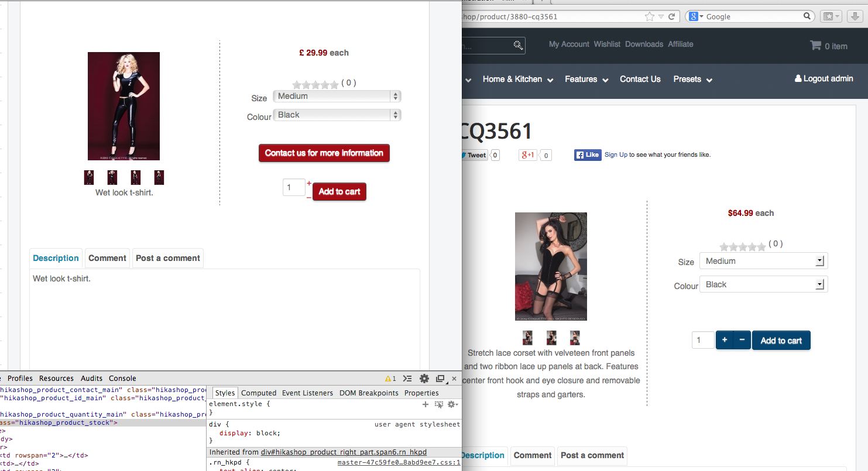Open the Colour dropdown in the Firefox window

[764, 285]
